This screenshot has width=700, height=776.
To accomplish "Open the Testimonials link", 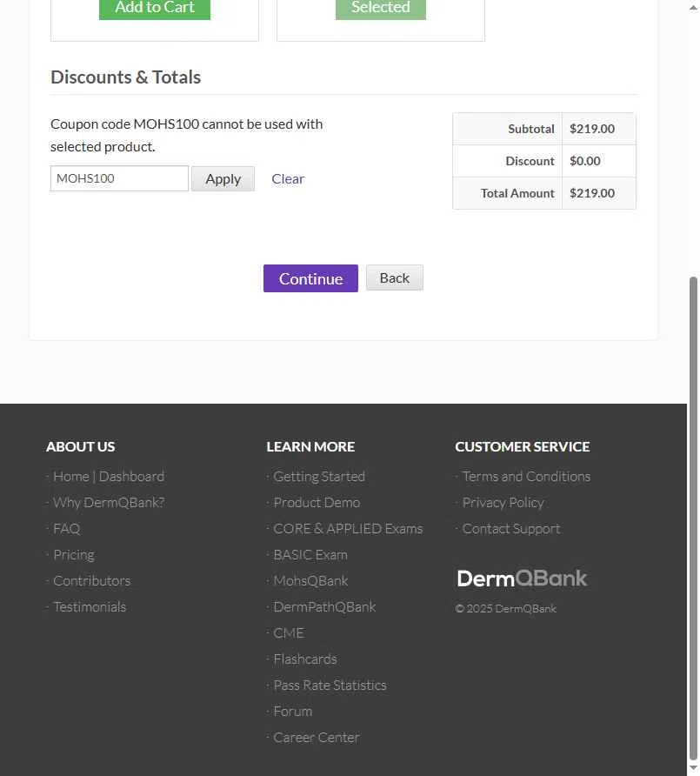I will (x=90, y=606).
